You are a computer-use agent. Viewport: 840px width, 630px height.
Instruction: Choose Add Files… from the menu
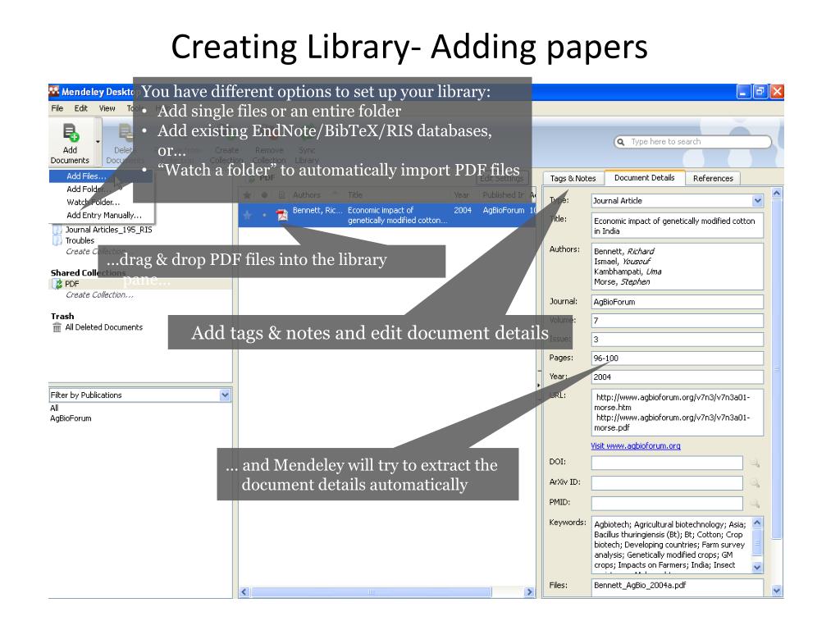coord(86,176)
